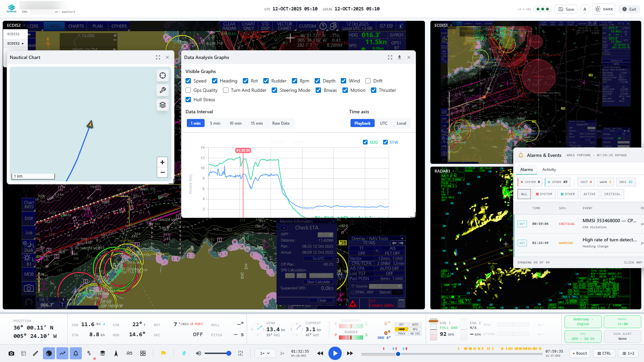Click the Underway Engine status card
Image resolution: width=644 pixels, height=362 pixels.
pyautogui.click(x=583, y=322)
